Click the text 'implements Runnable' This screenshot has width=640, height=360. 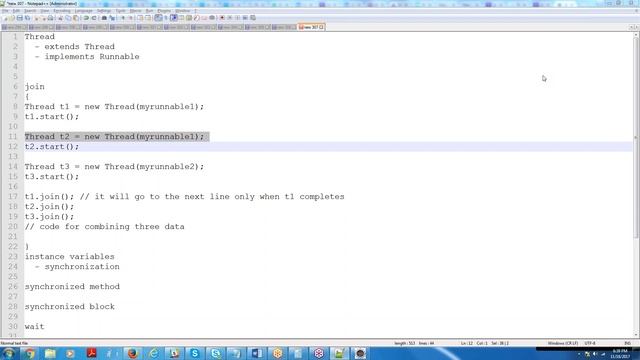pyautogui.click(x=92, y=57)
